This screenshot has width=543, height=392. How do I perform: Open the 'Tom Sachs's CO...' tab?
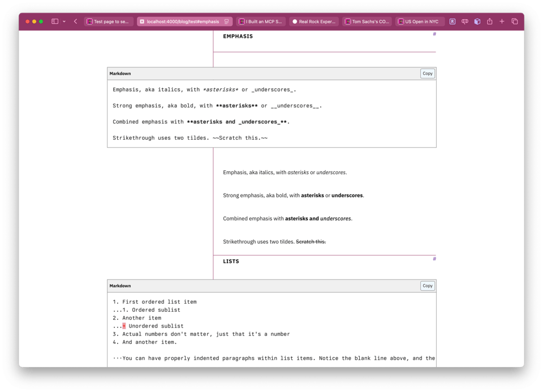368,21
